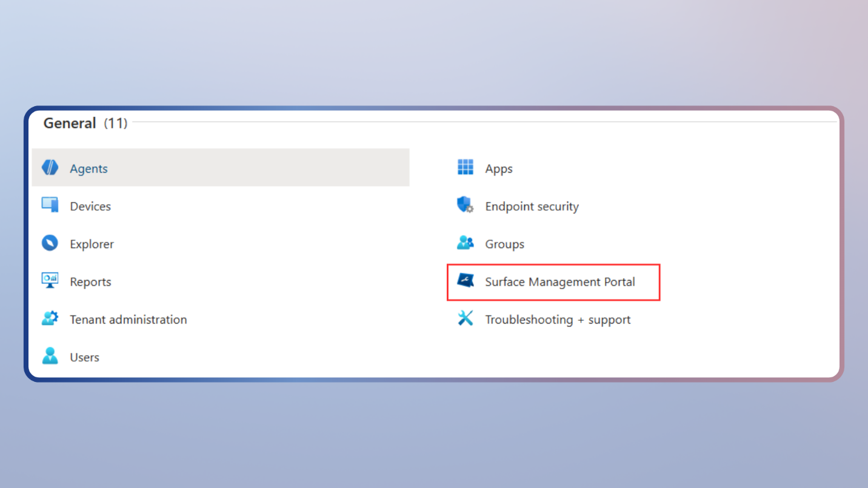Open the Apps entry

pos(499,169)
